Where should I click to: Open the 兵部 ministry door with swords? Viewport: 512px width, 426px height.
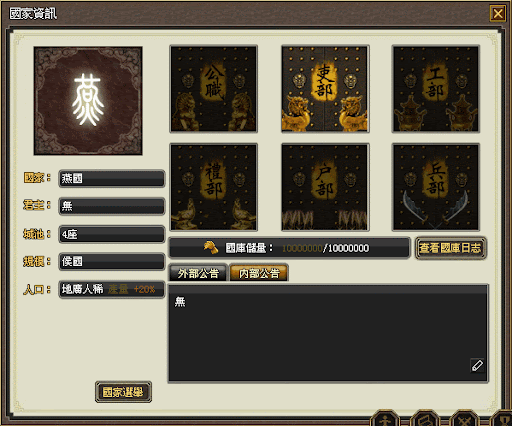pyautogui.click(x=436, y=187)
